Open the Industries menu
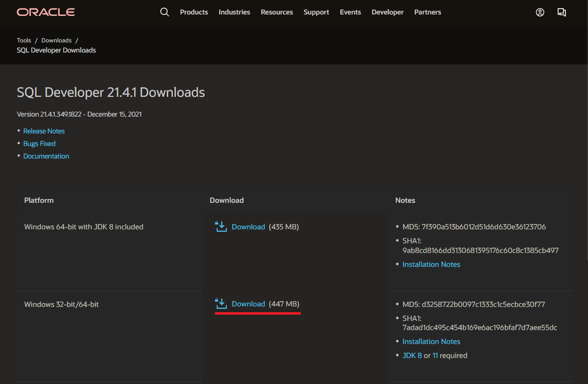 235,12
